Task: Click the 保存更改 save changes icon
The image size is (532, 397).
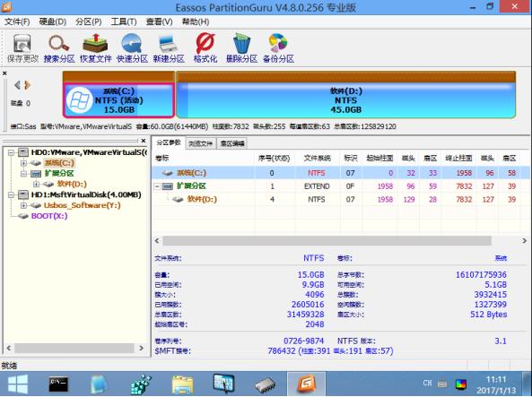Action: (x=22, y=48)
